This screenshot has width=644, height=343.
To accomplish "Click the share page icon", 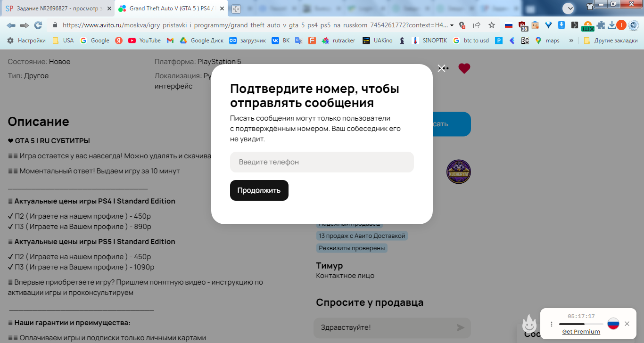I will coord(477,25).
